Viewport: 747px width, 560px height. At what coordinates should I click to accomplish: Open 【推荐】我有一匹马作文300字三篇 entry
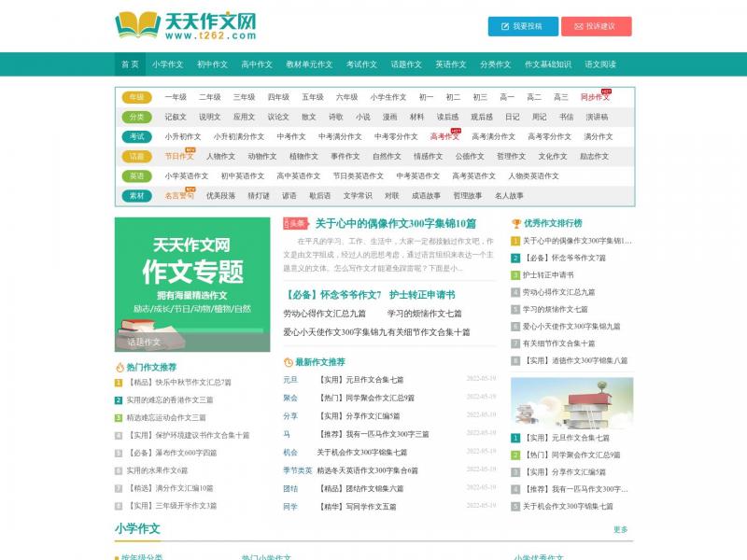tap(373, 434)
